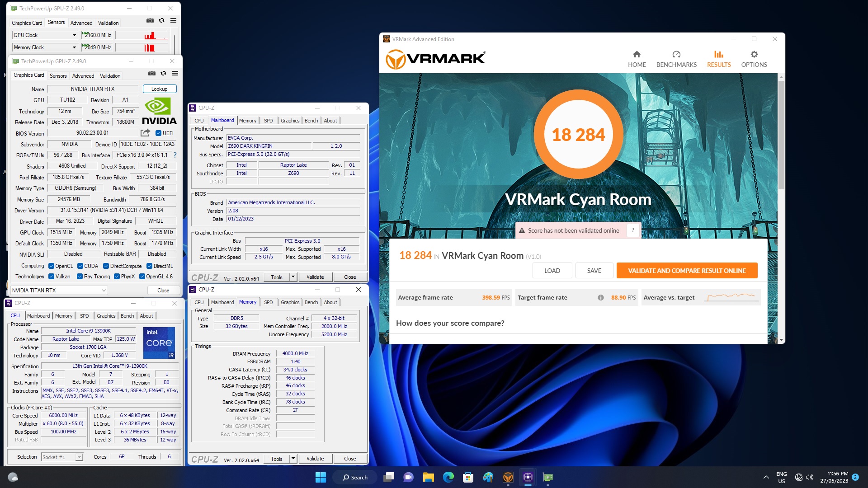This screenshot has width=868, height=488.
Task: Toggle the Vulkan checkbox
Action: click(51, 277)
